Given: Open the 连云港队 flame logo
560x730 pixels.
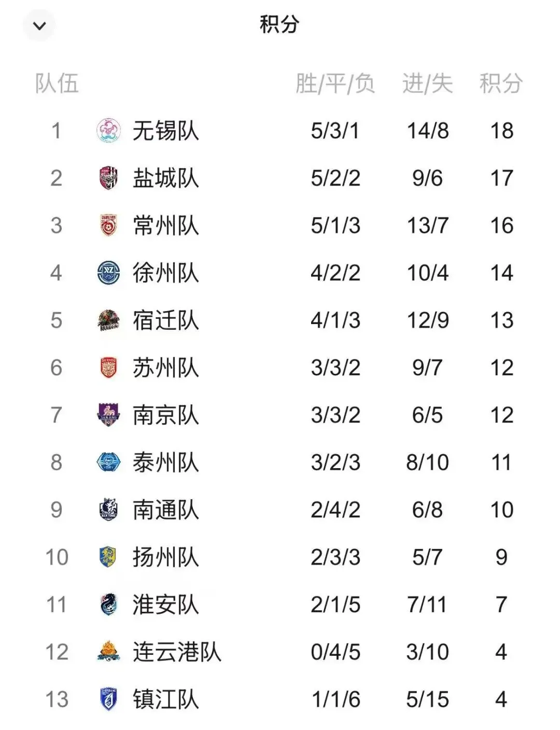Looking at the screenshot, I should [x=109, y=652].
